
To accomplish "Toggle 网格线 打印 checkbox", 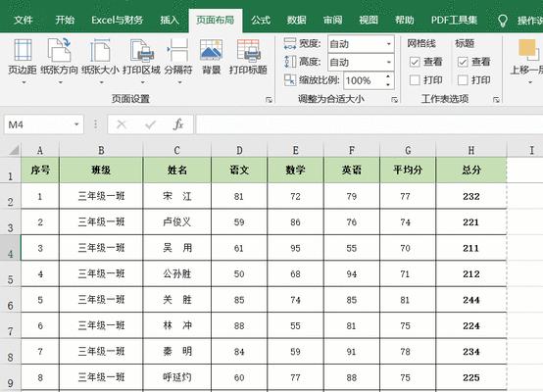I will [x=415, y=80].
